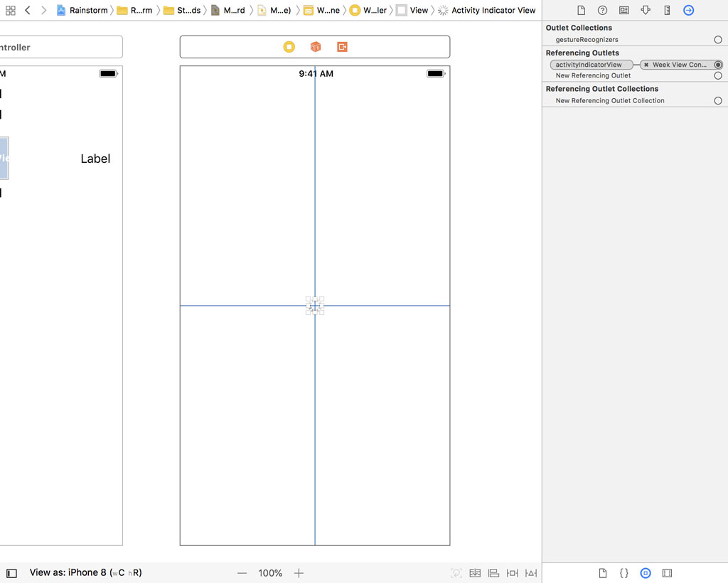The height and width of the screenshot is (583, 728).
Task: Open the File inspector
Action: point(582,10)
